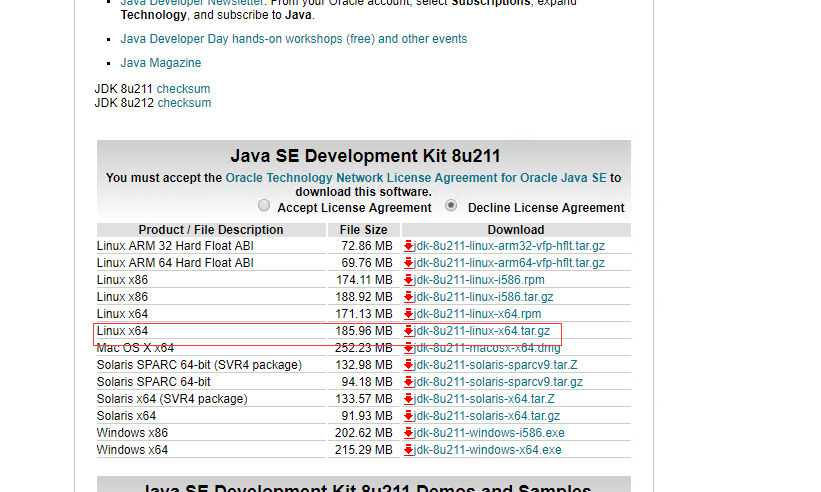Download jdk-8u211-linux-i586.tar.gz file link
The image size is (821, 492).
tap(483, 297)
